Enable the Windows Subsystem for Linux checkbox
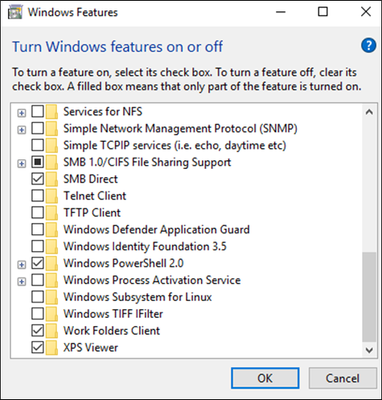The width and height of the screenshot is (382, 400). (x=38, y=297)
